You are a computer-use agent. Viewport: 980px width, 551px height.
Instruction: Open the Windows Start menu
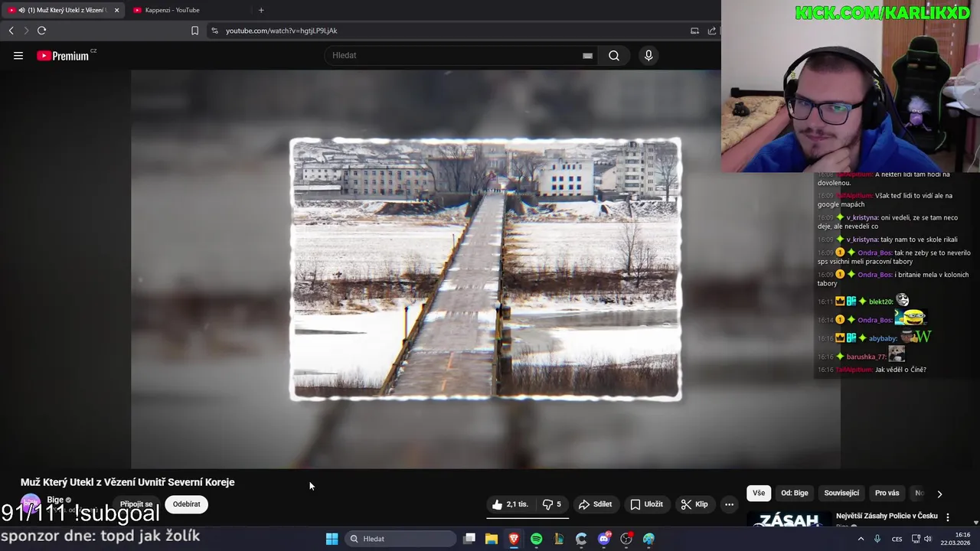[x=332, y=539]
